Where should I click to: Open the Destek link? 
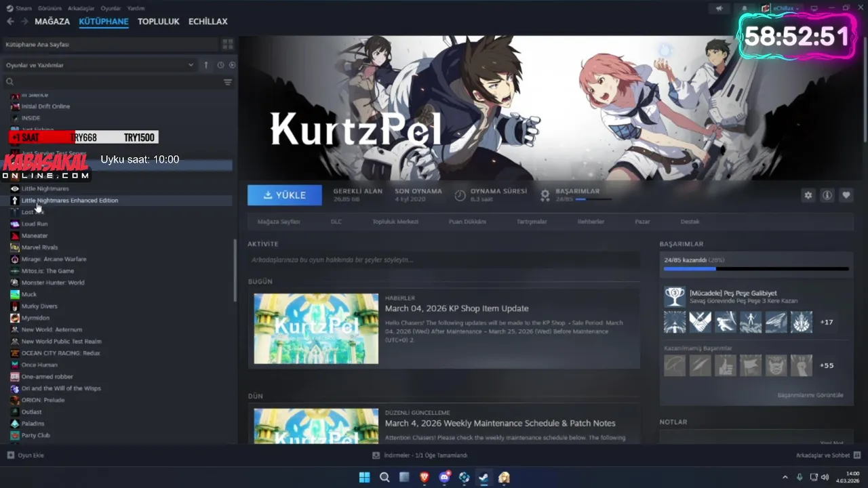coord(690,222)
